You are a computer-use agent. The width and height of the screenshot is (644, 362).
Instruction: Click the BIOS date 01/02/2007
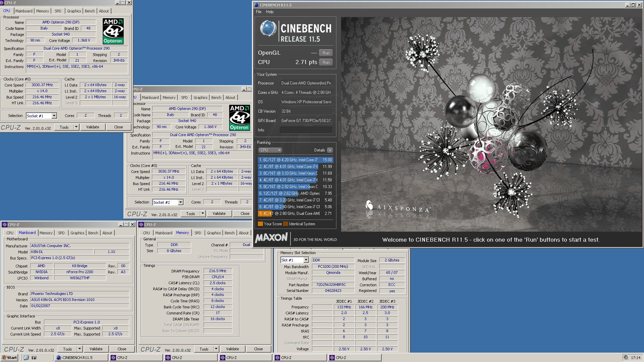[x=80, y=306]
